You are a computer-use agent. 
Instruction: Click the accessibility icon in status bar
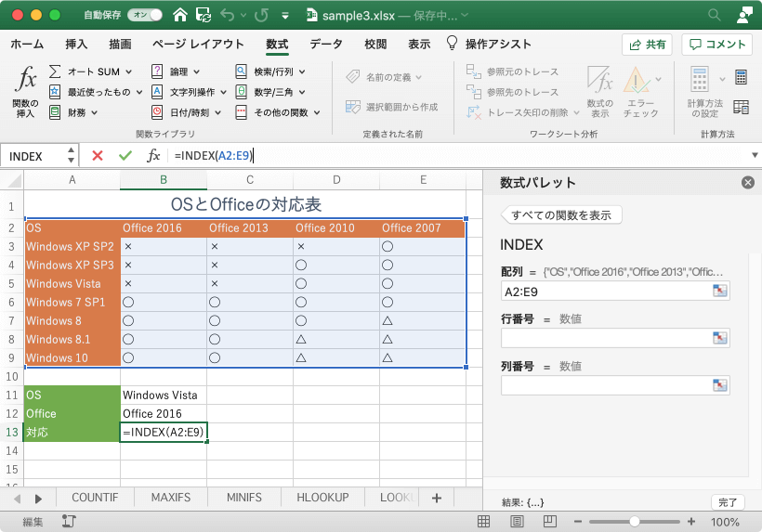click(69, 521)
